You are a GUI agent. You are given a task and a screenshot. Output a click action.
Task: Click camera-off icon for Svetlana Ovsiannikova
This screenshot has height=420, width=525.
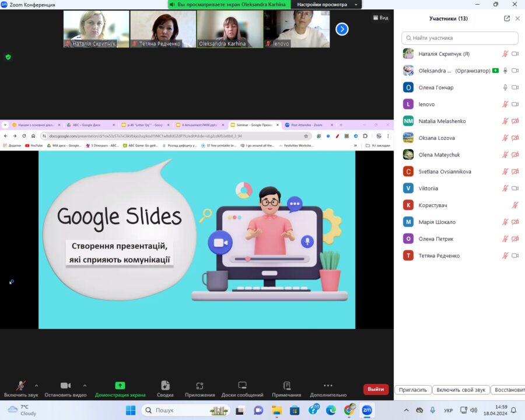point(515,171)
